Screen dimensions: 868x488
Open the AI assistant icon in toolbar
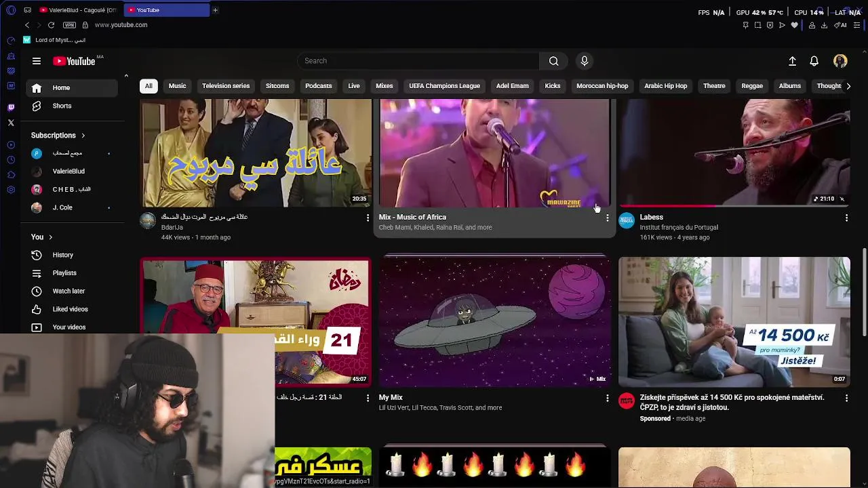tap(841, 25)
